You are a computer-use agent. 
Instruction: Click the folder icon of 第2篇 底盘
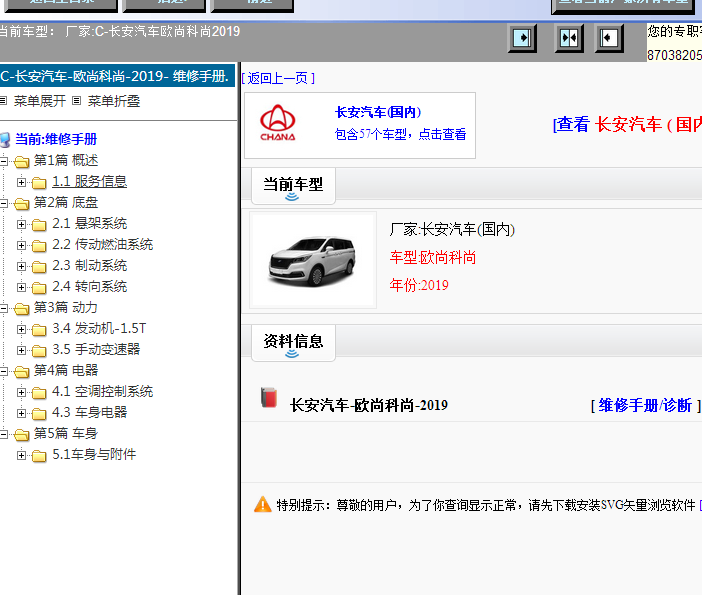click(x=21, y=203)
